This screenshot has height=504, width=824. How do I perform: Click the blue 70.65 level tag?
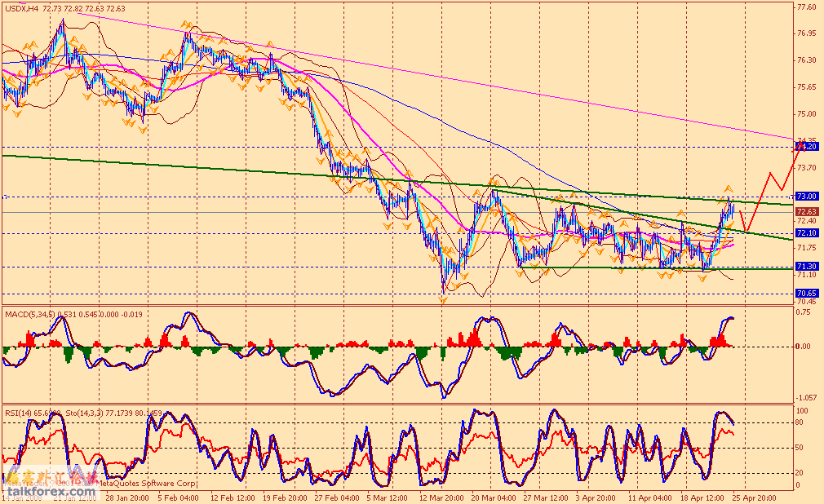[x=807, y=294]
